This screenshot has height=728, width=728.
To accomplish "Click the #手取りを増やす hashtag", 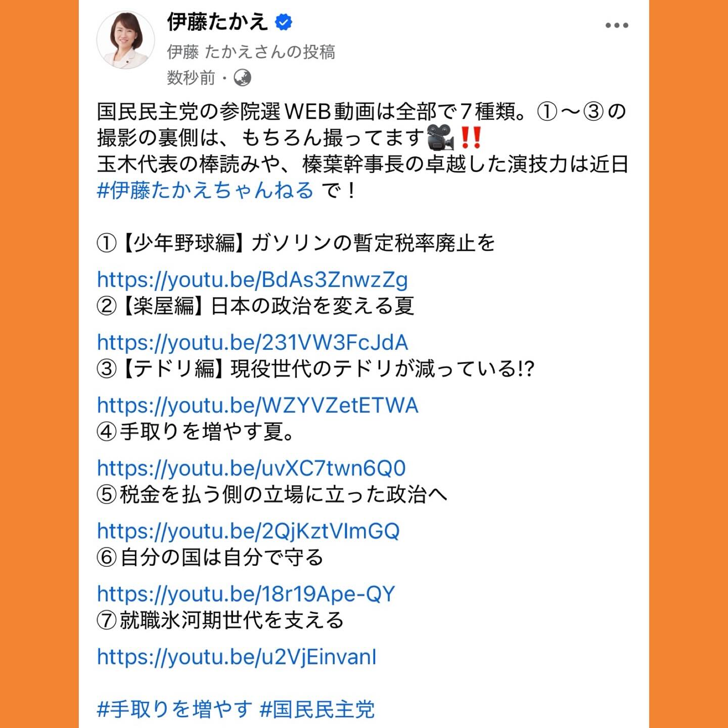I will point(174,709).
